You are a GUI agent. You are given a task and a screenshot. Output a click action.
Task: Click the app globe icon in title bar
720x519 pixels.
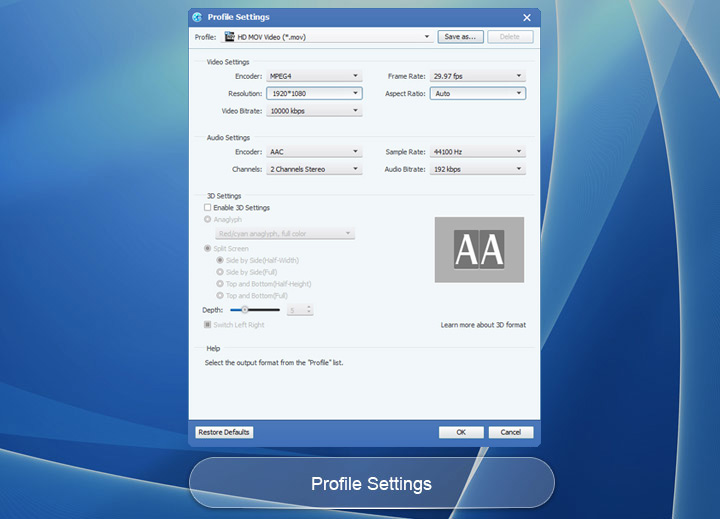click(x=197, y=17)
